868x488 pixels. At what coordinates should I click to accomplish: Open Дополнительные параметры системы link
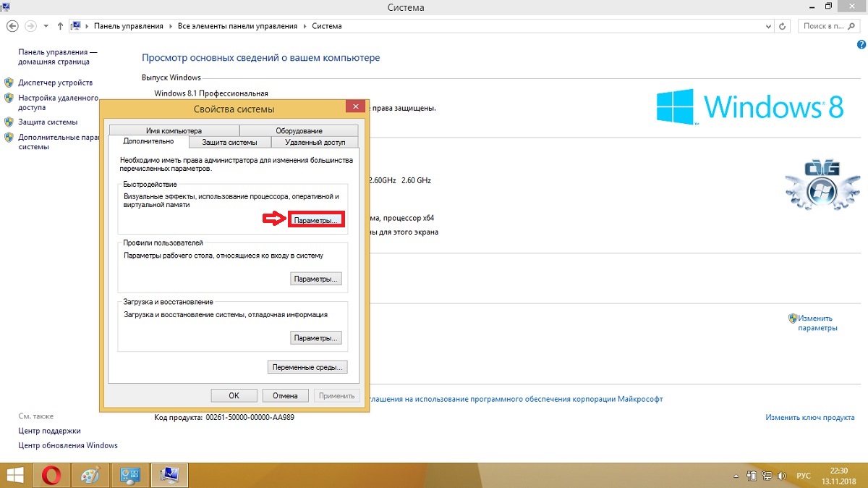pos(58,141)
